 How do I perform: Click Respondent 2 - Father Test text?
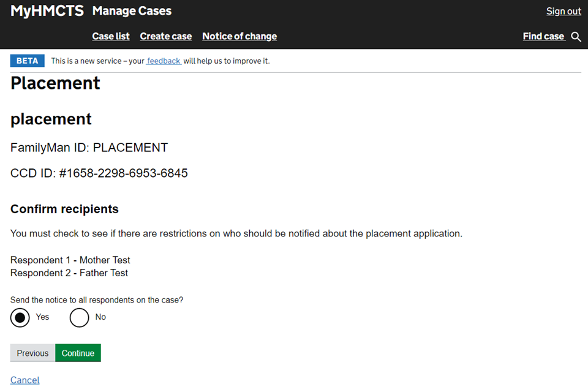click(x=69, y=273)
